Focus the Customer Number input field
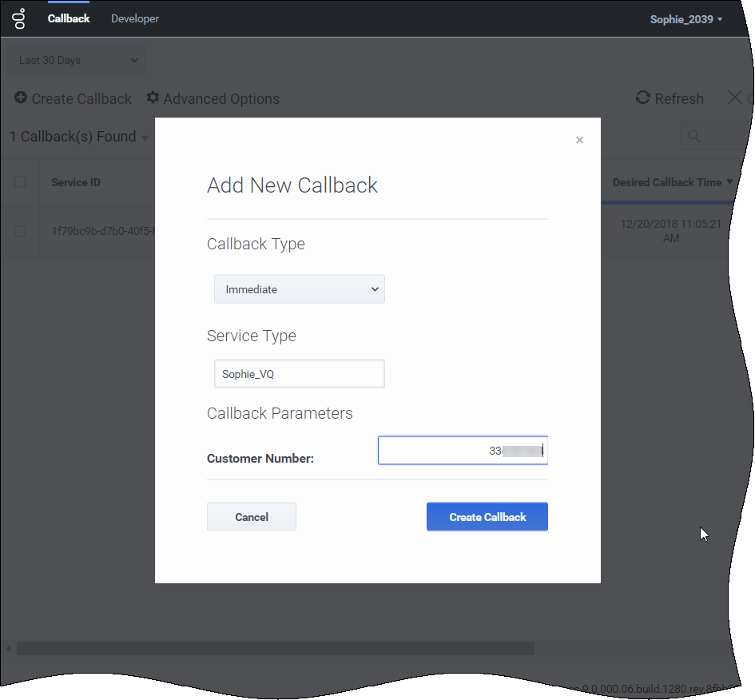 click(463, 451)
